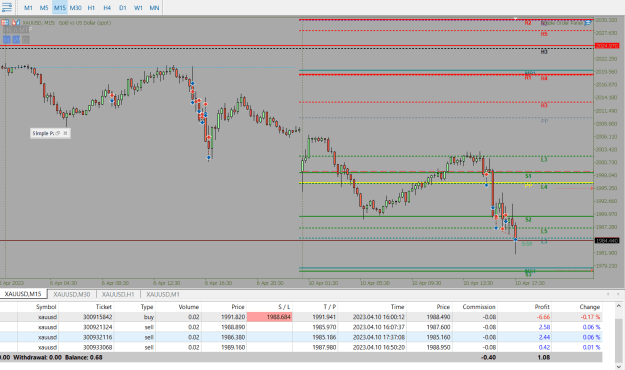Screen dimensions: 625x370
Task: Sort trades by Volume column header
Action: pos(189,307)
